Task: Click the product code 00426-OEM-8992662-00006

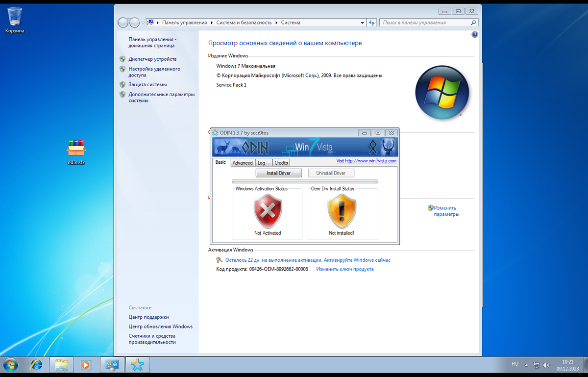Action: point(278,269)
